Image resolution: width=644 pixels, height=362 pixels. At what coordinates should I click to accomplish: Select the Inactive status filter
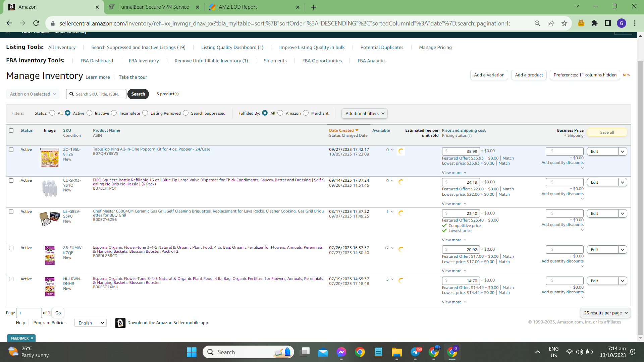90,113
